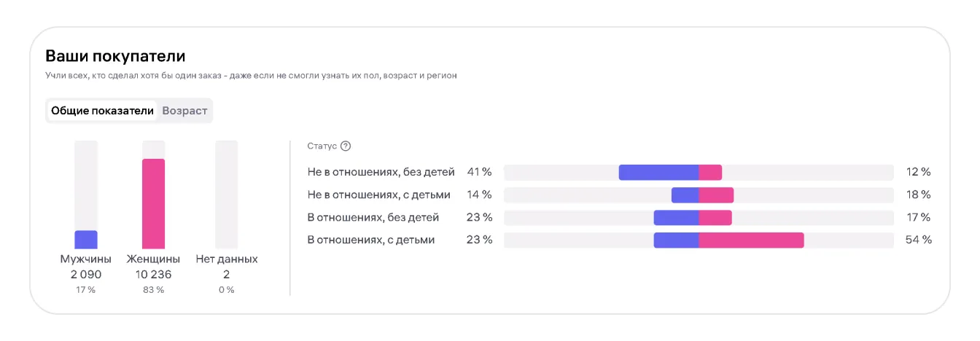Click the Женщины count 10 236
This screenshot has height=341, width=980.
coord(153,275)
